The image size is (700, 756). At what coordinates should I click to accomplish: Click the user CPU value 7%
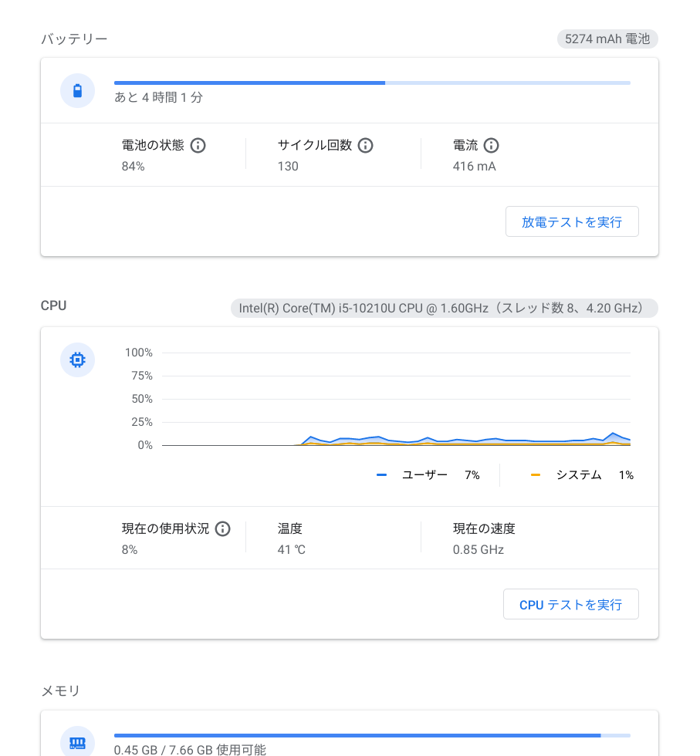coord(472,475)
